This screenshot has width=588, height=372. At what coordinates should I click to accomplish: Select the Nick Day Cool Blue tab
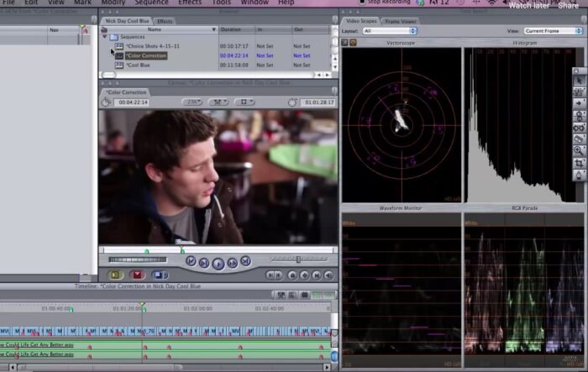127,21
